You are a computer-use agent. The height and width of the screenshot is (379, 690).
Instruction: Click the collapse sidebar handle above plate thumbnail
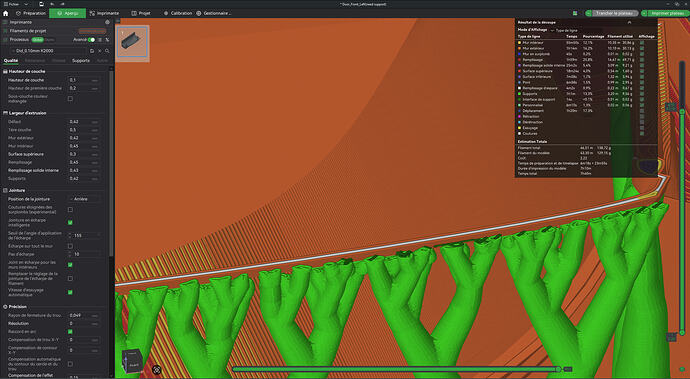click(x=117, y=21)
